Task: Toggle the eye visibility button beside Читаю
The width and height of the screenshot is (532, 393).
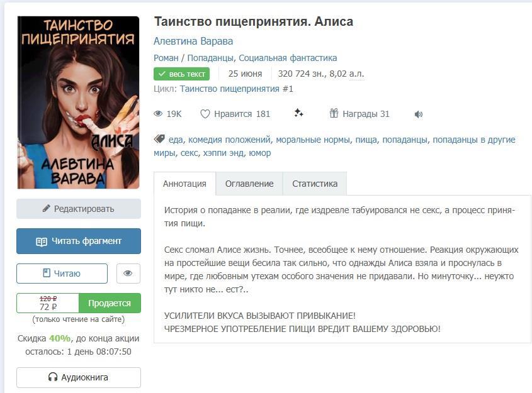Action: coord(128,274)
